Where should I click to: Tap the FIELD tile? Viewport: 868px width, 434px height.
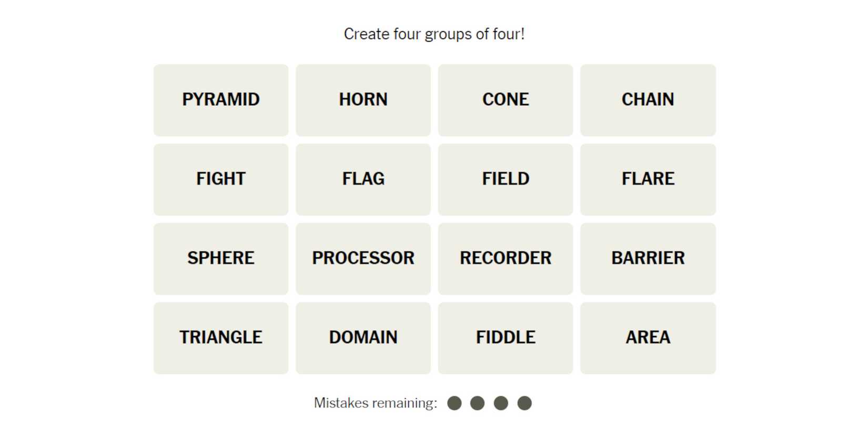[506, 179]
